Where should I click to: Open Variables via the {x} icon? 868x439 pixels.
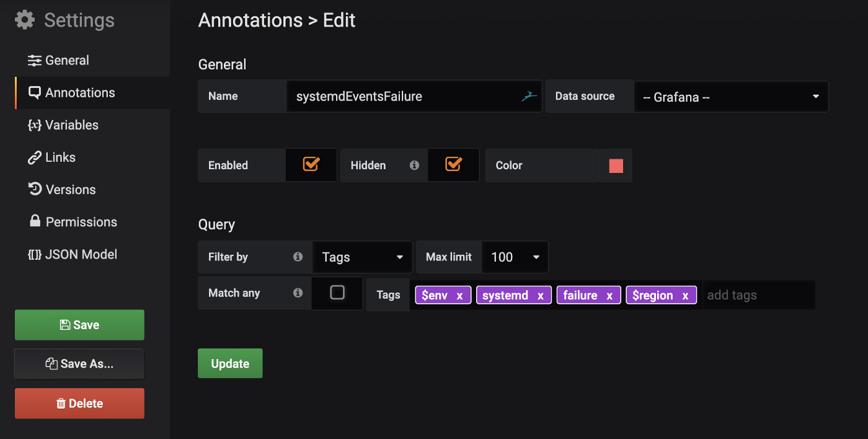click(x=34, y=125)
